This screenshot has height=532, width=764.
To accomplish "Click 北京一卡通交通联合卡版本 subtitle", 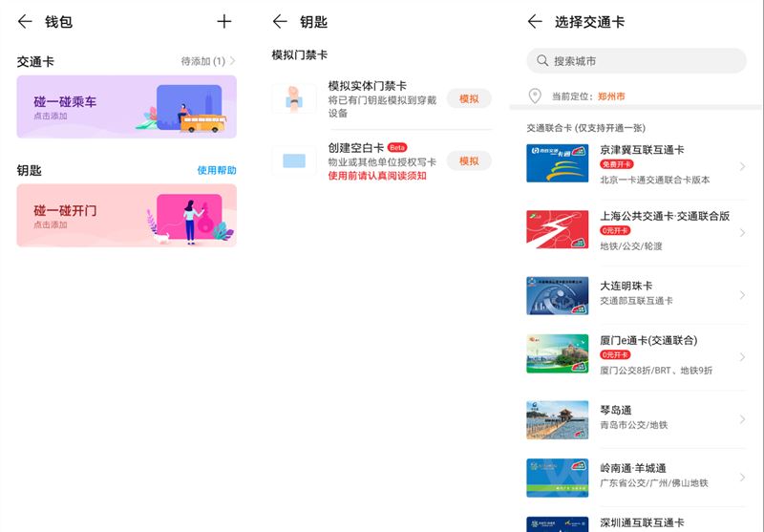I will point(655,180).
